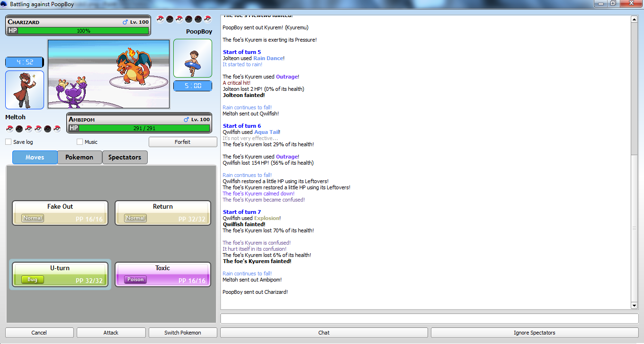Screen dimensions: 644x344
Task: Click the "A critical hit!" log line
Action: tap(237, 83)
